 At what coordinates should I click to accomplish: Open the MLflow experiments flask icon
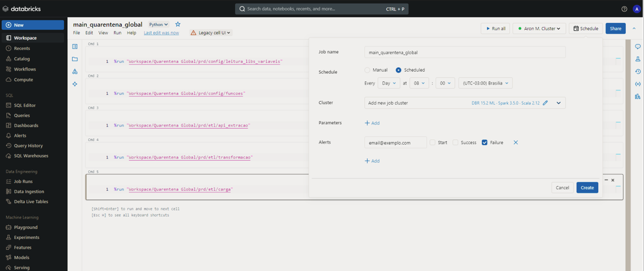click(x=638, y=59)
